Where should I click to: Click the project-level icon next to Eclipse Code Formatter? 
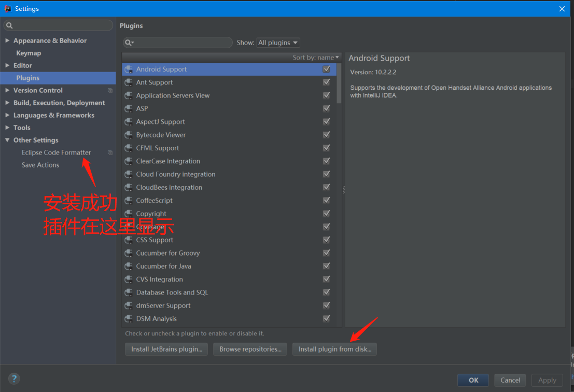pos(110,152)
